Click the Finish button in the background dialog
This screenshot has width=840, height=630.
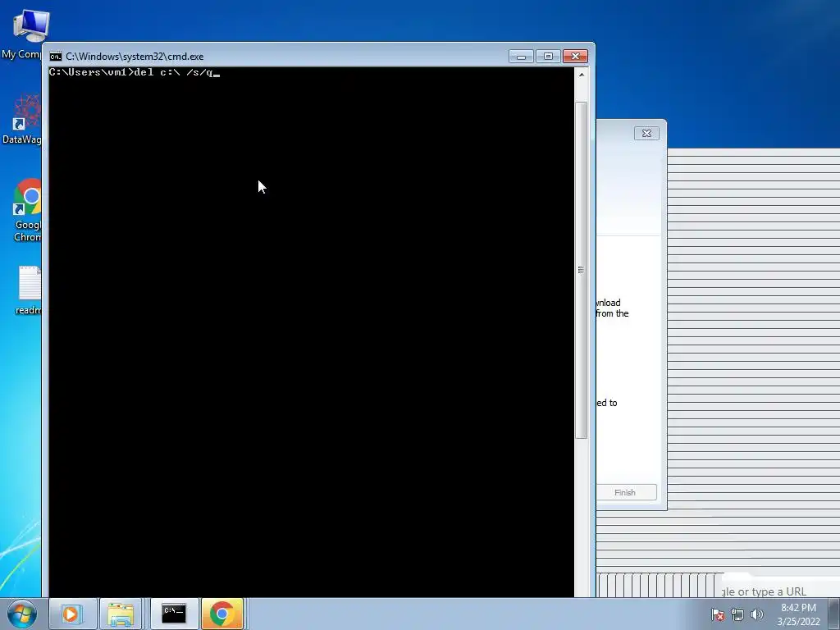pyautogui.click(x=626, y=492)
